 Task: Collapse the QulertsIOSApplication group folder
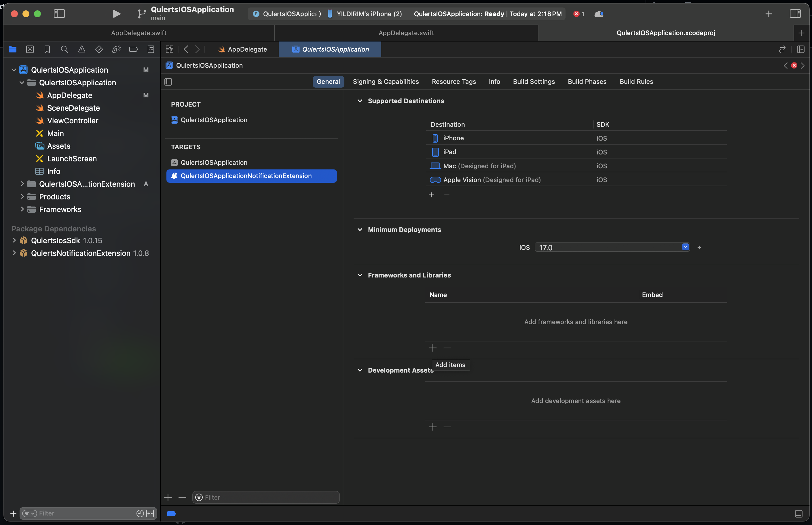(x=22, y=82)
